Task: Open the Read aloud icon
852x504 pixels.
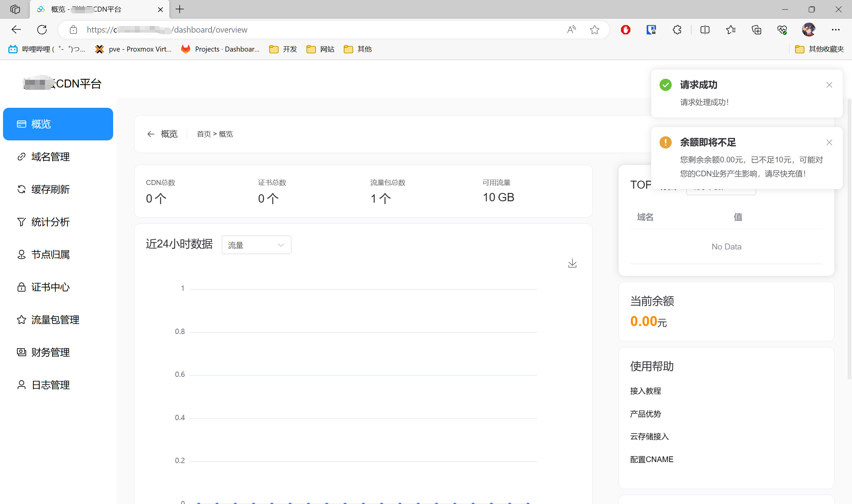Action: [x=571, y=30]
